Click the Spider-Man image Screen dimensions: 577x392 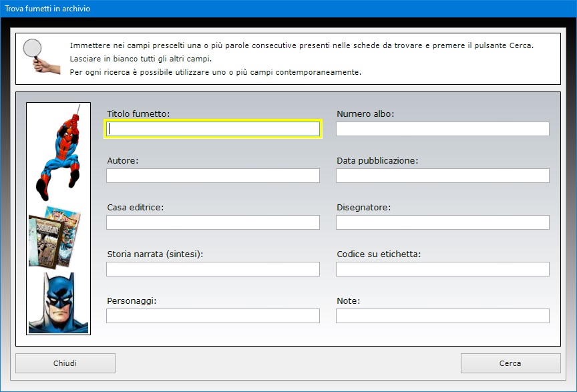(x=59, y=153)
